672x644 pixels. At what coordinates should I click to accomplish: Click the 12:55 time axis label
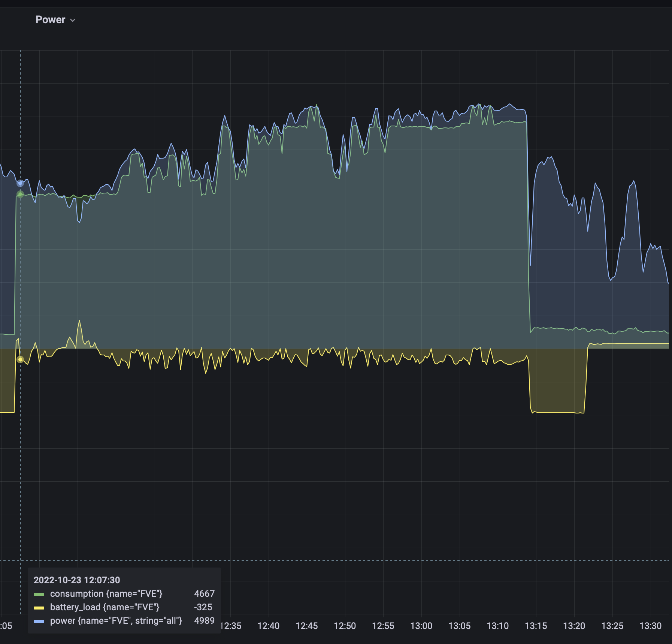click(x=383, y=626)
